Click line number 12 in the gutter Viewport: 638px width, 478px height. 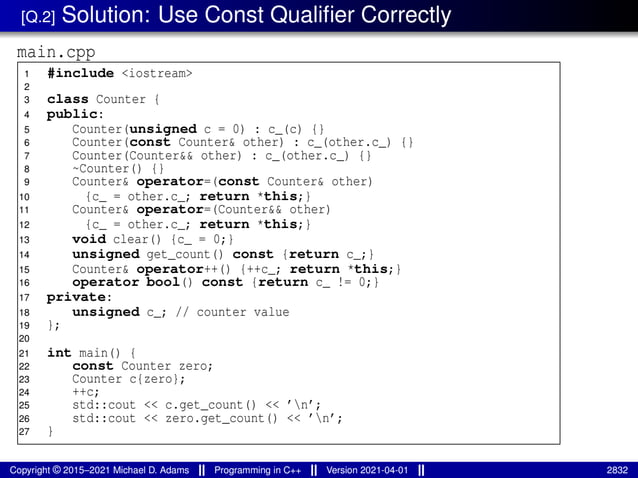(24, 225)
